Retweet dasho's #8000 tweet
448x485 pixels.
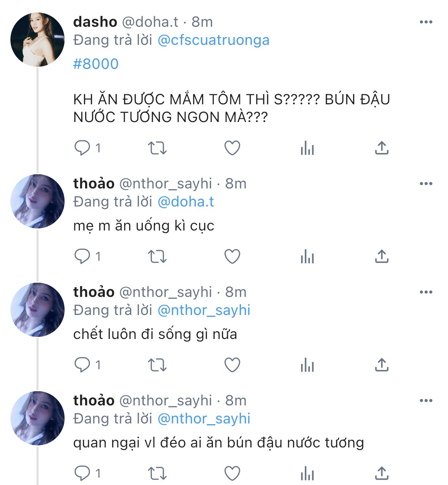(157, 148)
